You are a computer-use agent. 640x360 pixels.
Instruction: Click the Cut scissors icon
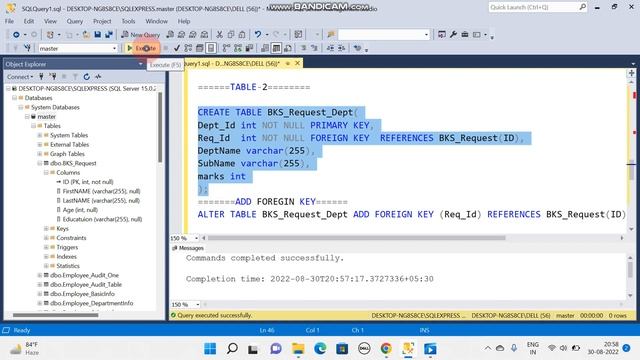219,35
